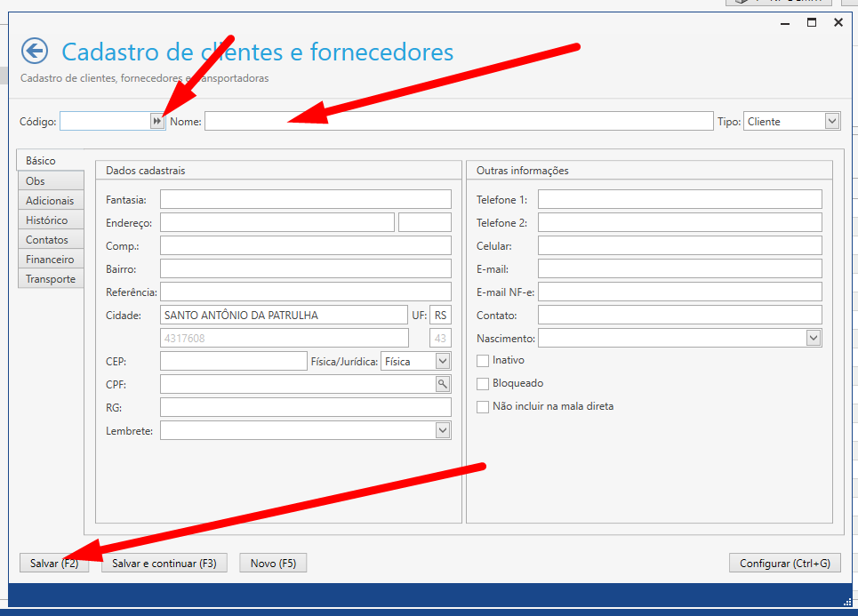Open the Contatos tab

coord(47,240)
